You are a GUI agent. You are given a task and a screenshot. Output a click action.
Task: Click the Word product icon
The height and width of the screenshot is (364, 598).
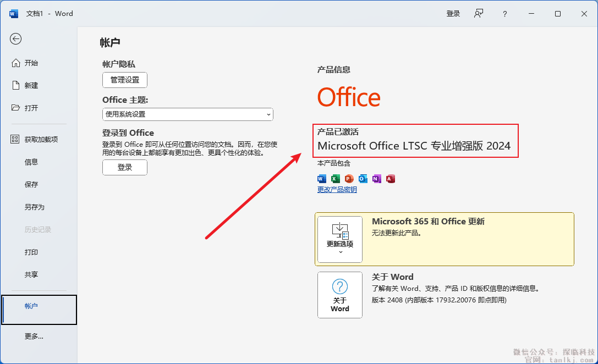321,178
